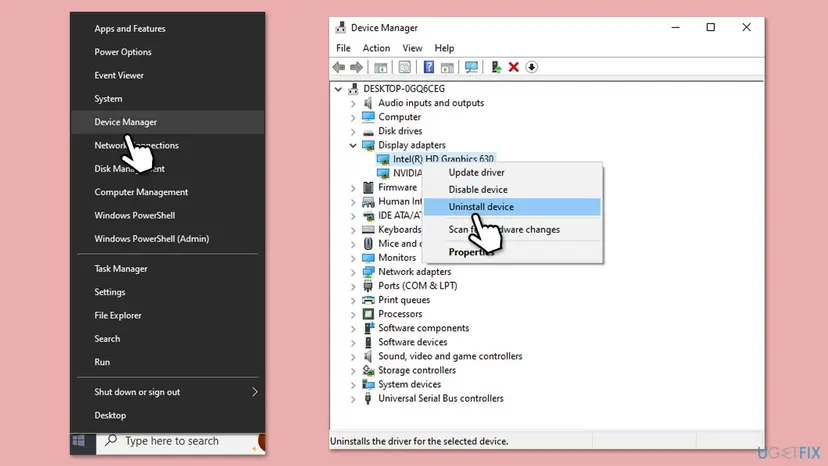This screenshot has width=828, height=466.
Task: Choose Uninstall device from context menu
Action: 512,207
